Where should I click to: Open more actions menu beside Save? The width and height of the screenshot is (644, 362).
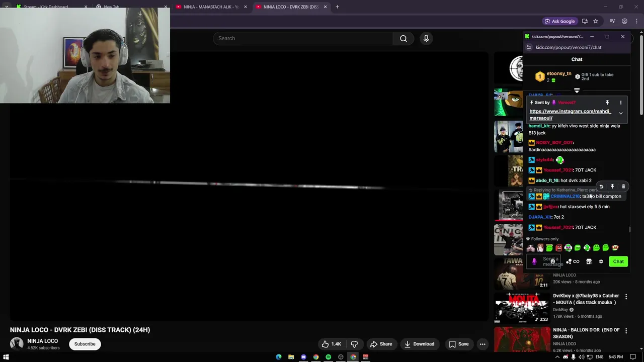click(x=482, y=344)
